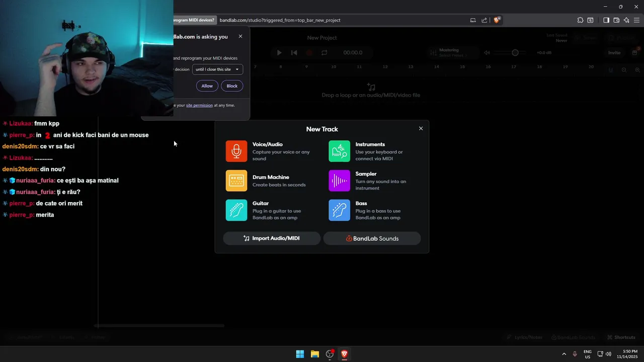Mute master volume speaker icon
Image resolution: width=644 pixels, height=362 pixels.
pos(487,52)
